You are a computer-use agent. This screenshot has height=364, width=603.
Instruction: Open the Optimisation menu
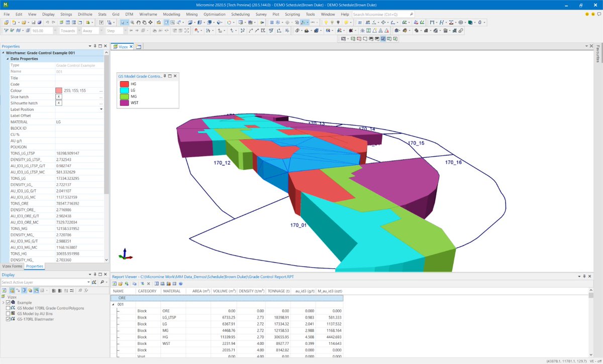215,15
